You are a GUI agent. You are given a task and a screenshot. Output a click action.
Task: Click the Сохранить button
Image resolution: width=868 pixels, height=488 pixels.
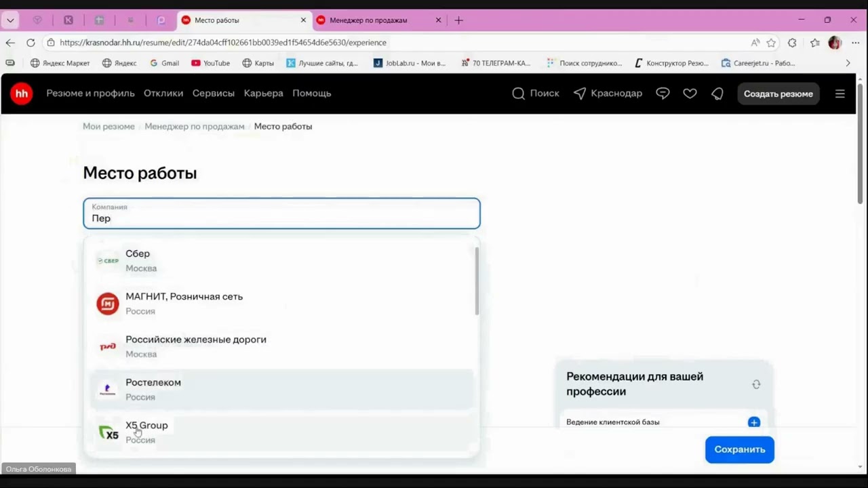click(739, 449)
